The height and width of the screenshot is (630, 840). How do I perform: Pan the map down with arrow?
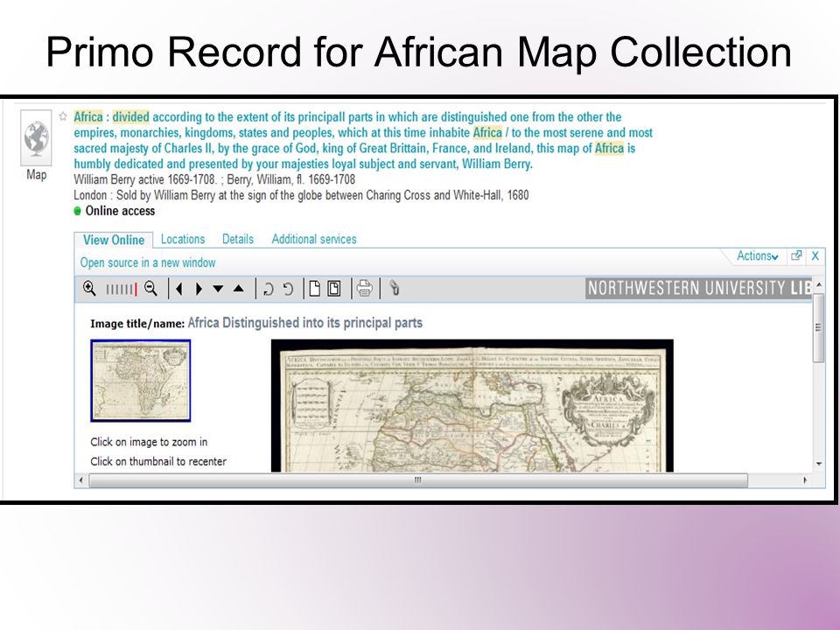[218, 289]
